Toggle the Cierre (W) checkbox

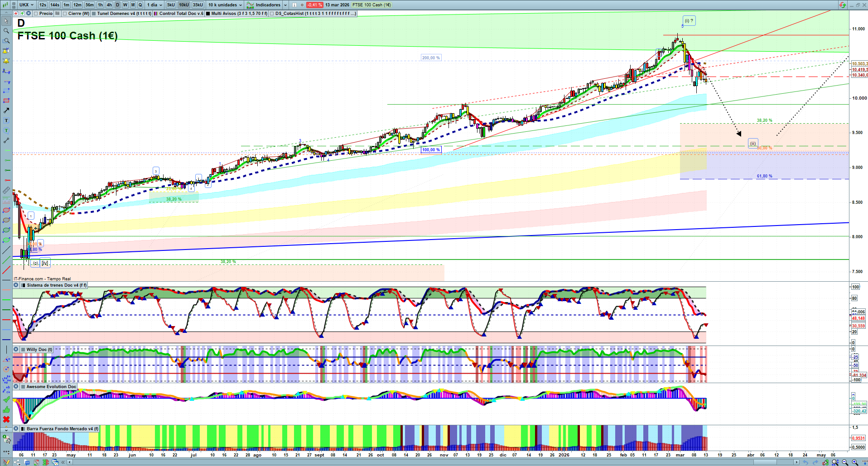click(65, 14)
